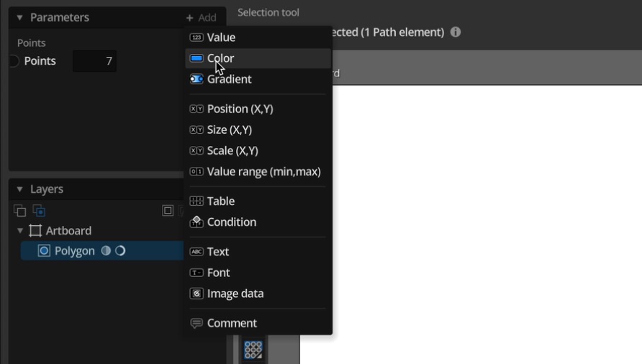
Task: Select Color from the Add menu
Action: pos(220,58)
